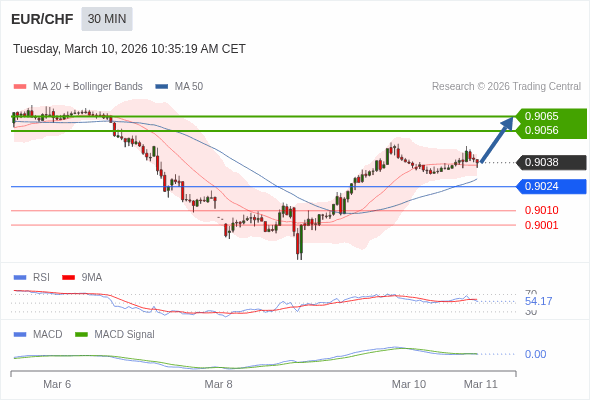Click the Mar 11 axis label
The width and height of the screenshot is (590, 400).
pyautogui.click(x=481, y=384)
